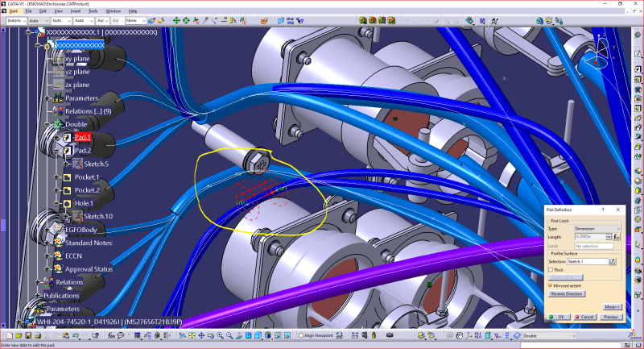Click the Length spinner arrows
This screenshot has height=349, width=644.
click(609, 237)
